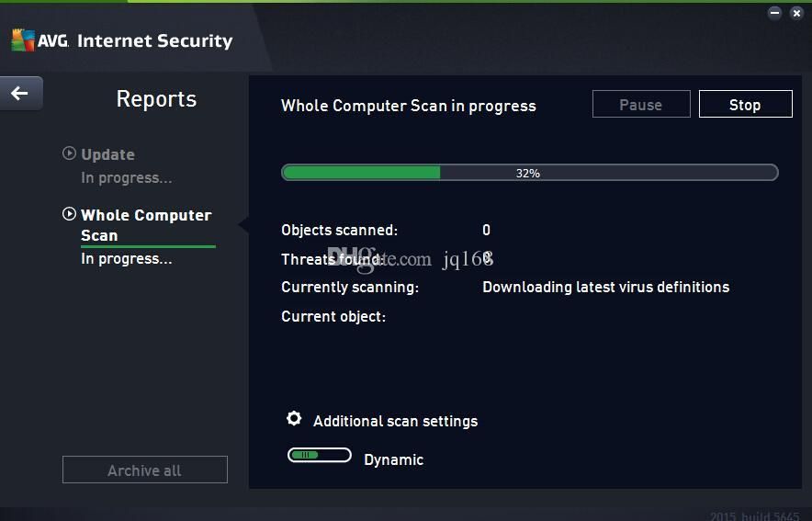Pause the whole computer scan
The image size is (812, 521).
[x=641, y=104]
